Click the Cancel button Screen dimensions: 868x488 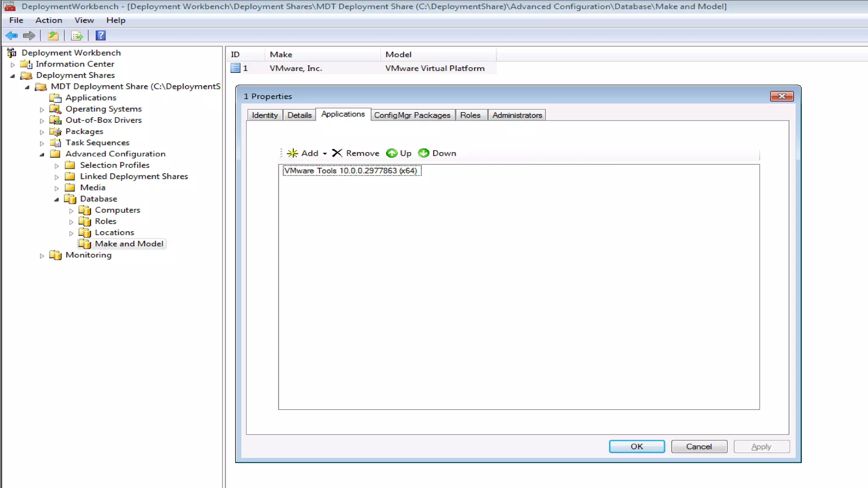[699, 446]
